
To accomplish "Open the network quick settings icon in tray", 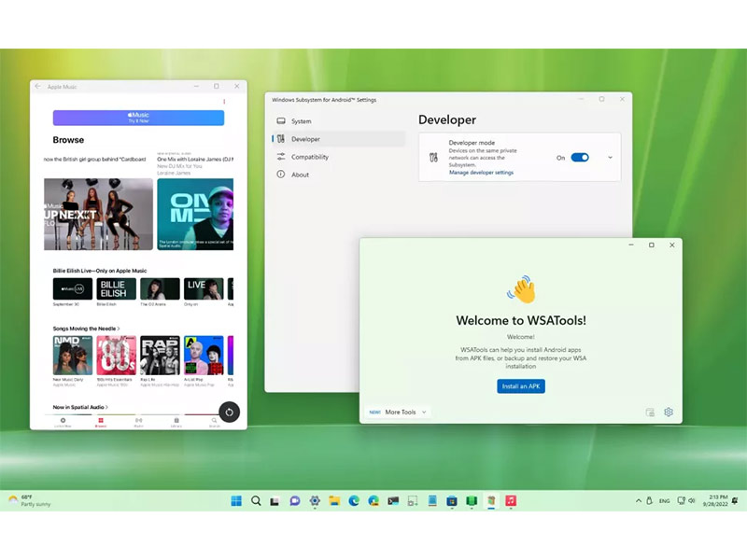I will (x=682, y=501).
